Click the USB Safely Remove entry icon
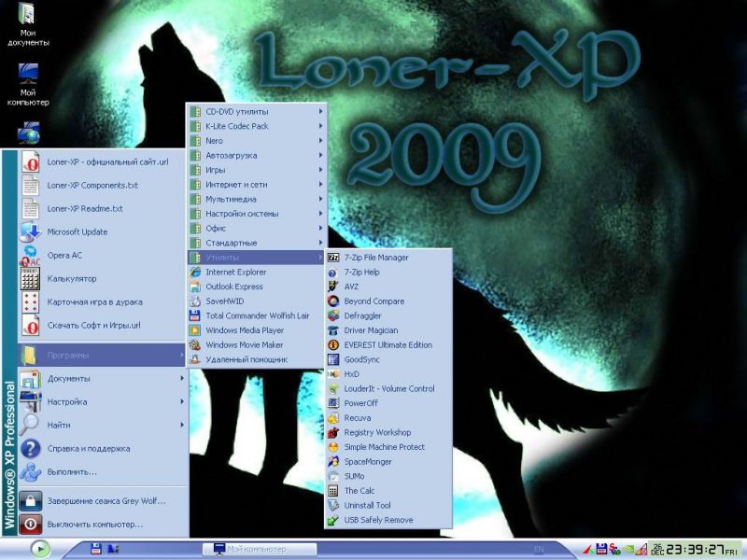 [333, 520]
